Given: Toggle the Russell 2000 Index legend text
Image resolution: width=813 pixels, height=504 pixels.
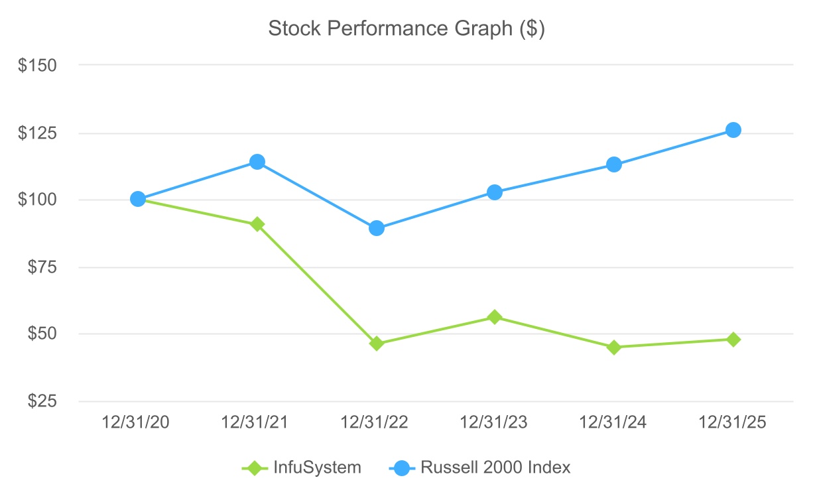Looking at the screenshot, I should [495, 468].
